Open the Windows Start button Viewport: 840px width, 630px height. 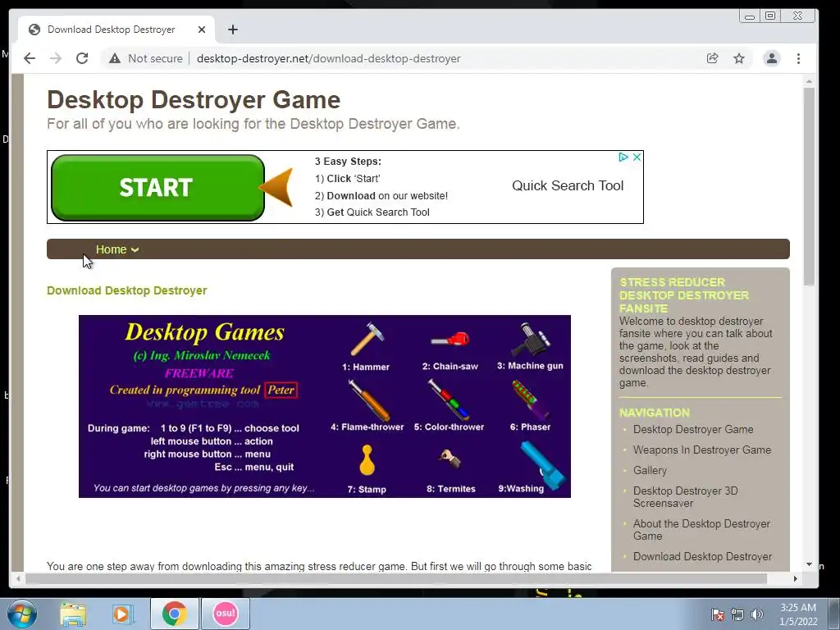click(22, 614)
